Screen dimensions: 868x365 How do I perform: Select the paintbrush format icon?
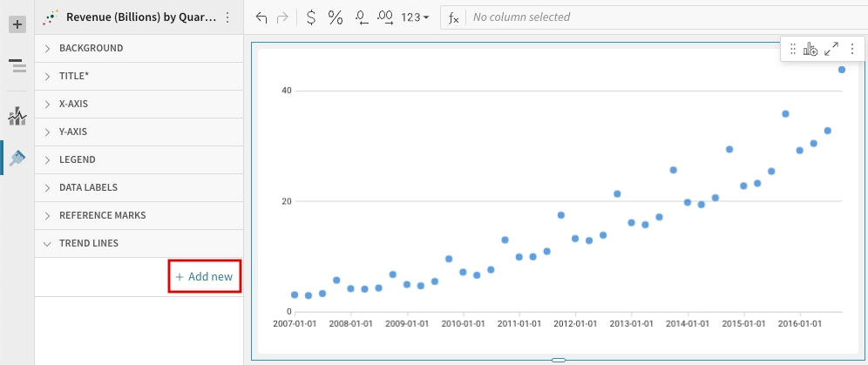point(17,158)
